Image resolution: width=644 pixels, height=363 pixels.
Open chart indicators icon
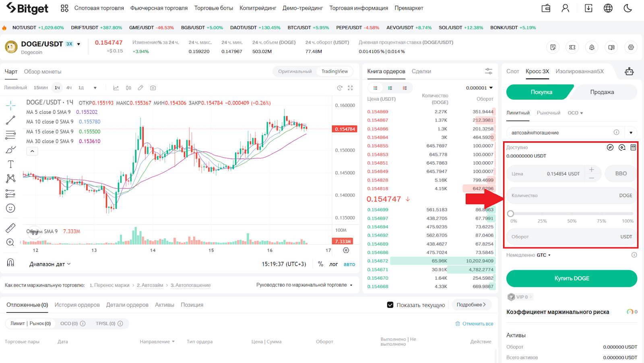coord(116,88)
